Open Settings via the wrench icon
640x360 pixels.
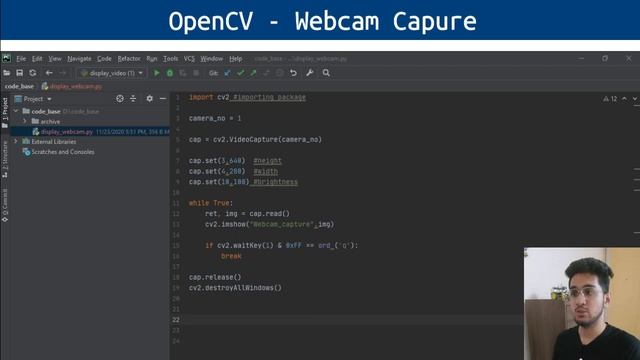pos(310,73)
